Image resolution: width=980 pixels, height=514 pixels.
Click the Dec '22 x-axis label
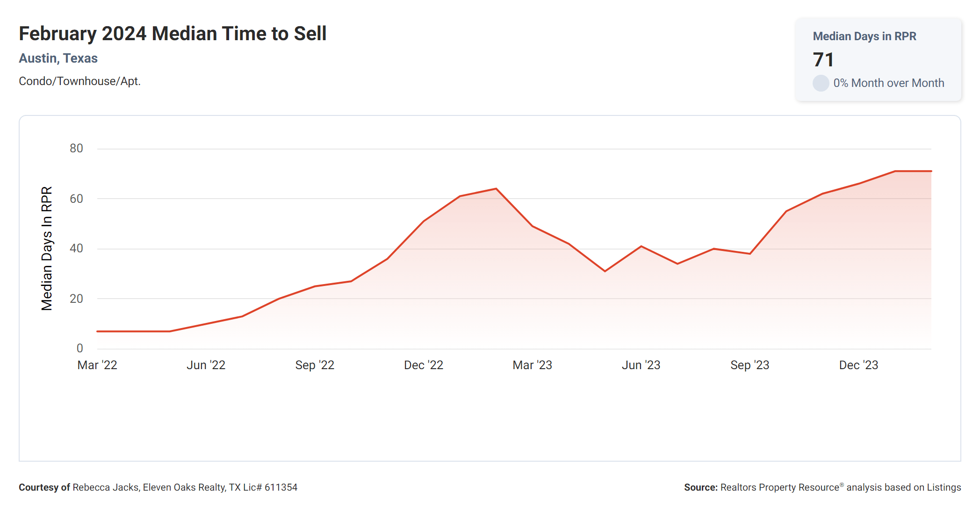coord(423,365)
